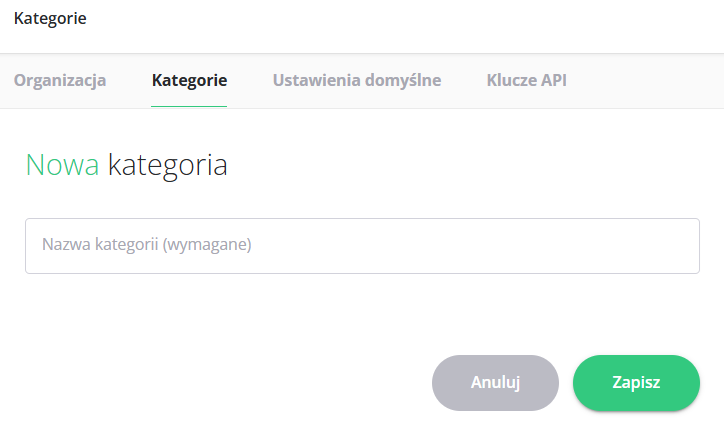The image size is (724, 424).
Task: Click the "Nowa kategoria" heading
Action: pyautogui.click(x=127, y=165)
